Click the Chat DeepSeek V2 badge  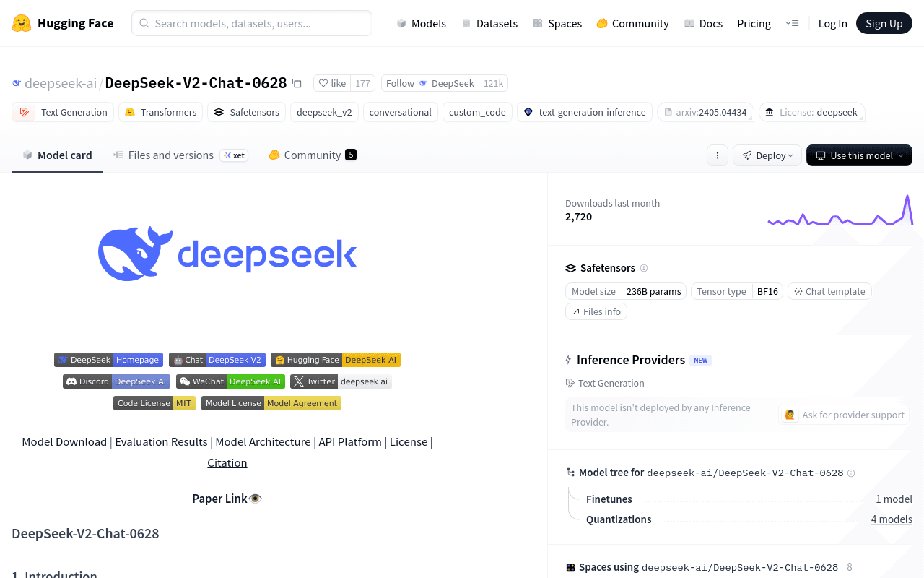click(217, 360)
